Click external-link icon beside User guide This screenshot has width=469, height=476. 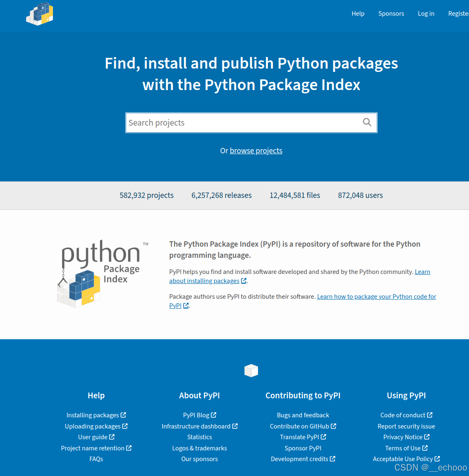click(x=112, y=437)
